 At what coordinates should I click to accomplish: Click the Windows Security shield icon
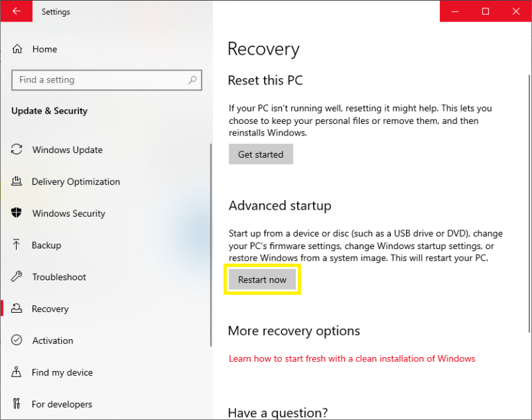point(17,213)
